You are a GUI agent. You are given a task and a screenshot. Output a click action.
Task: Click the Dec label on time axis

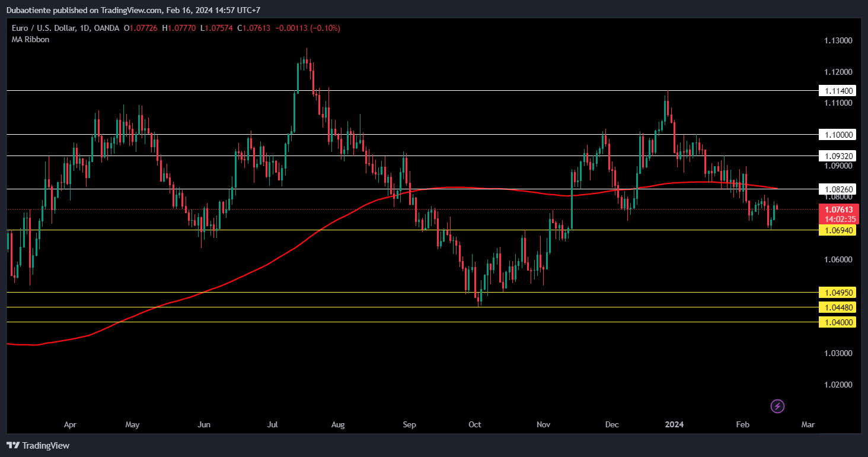click(x=612, y=425)
